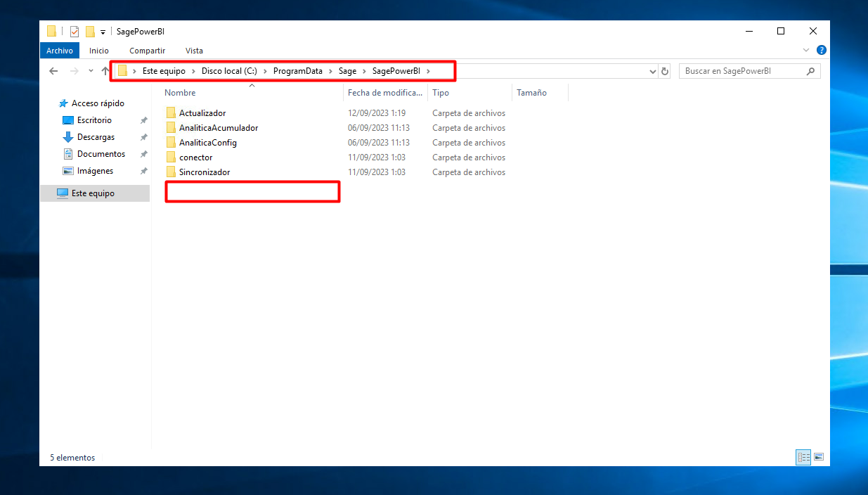Screen dimensions: 868x495
Task: Click the date 12/09/2023 1:19 of Actualizador
Action: tap(377, 113)
